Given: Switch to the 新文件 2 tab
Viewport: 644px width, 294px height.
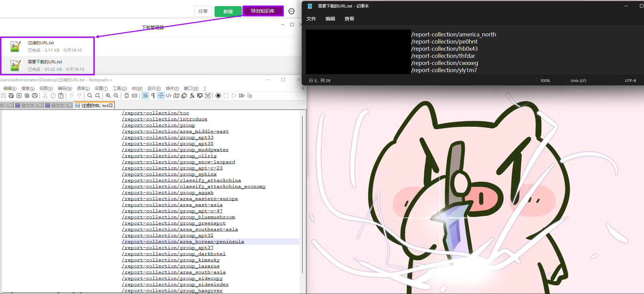Looking at the screenshot, I should (29, 105).
